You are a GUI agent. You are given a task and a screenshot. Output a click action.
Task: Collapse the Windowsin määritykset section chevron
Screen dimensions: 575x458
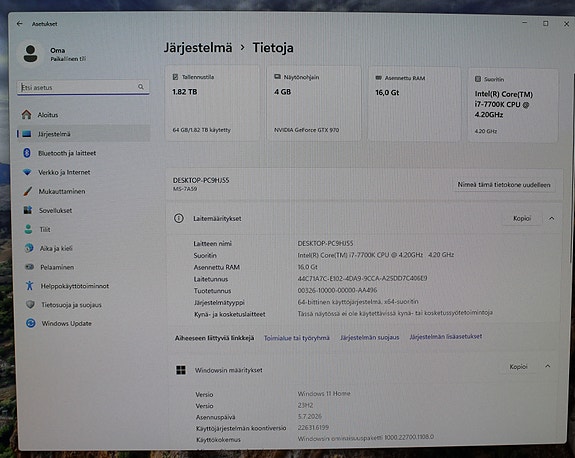coord(547,366)
